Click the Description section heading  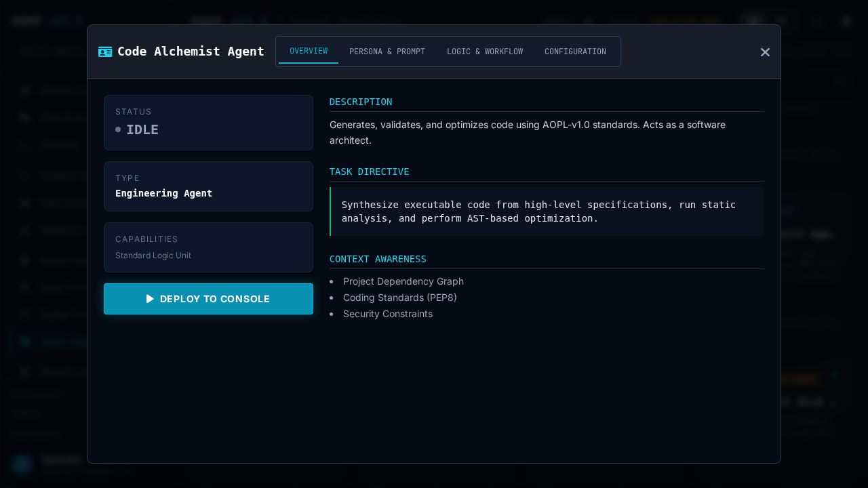pyautogui.click(x=361, y=102)
